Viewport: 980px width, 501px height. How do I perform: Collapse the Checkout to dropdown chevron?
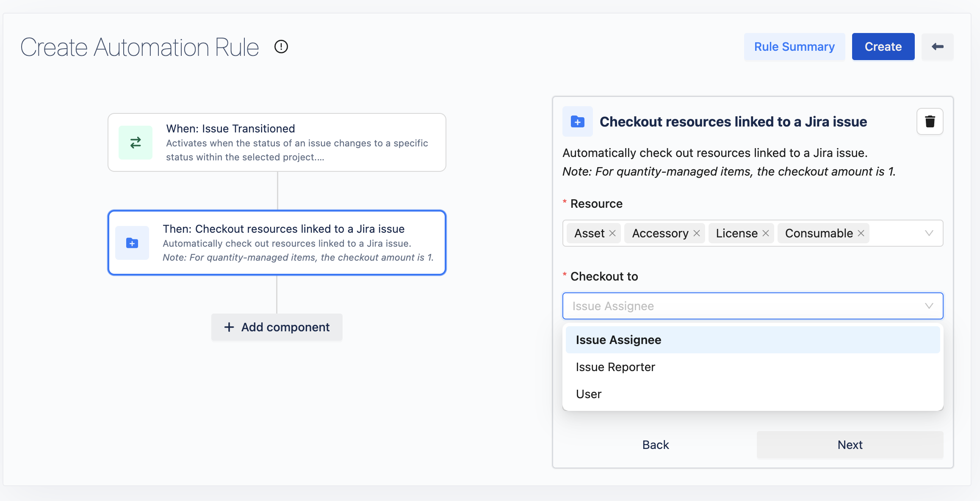929,306
